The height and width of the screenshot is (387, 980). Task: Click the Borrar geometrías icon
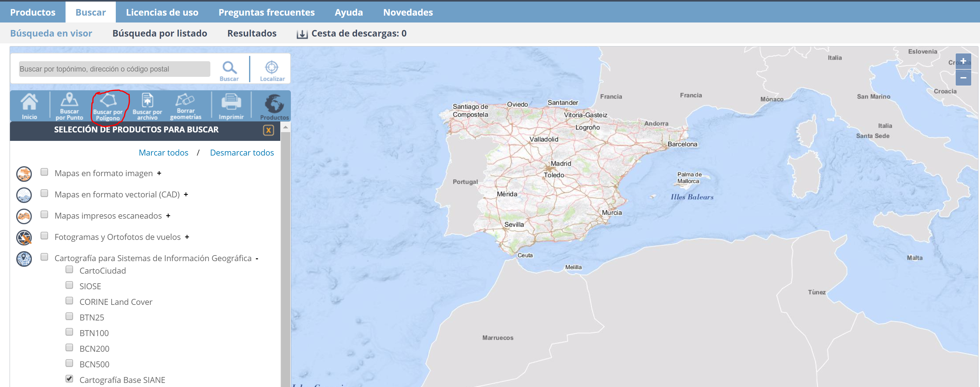point(185,106)
